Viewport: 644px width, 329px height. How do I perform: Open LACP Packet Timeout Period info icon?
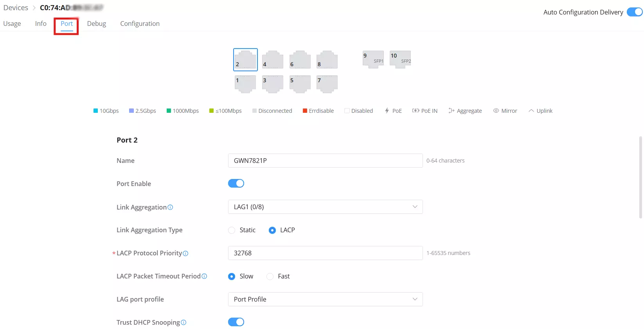[204, 276]
